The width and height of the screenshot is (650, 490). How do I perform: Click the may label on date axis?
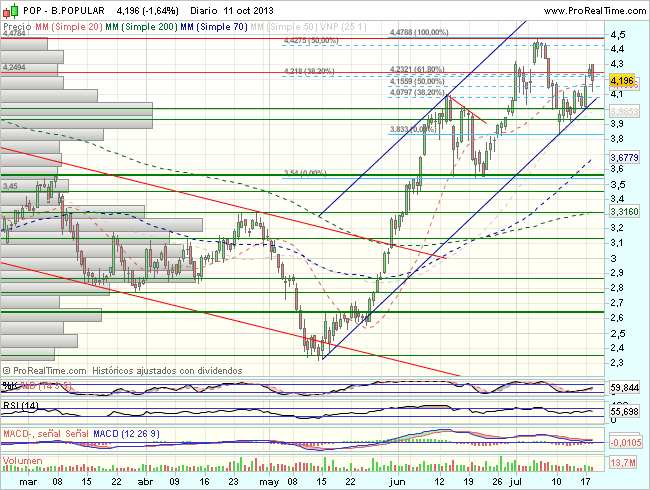point(269,482)
